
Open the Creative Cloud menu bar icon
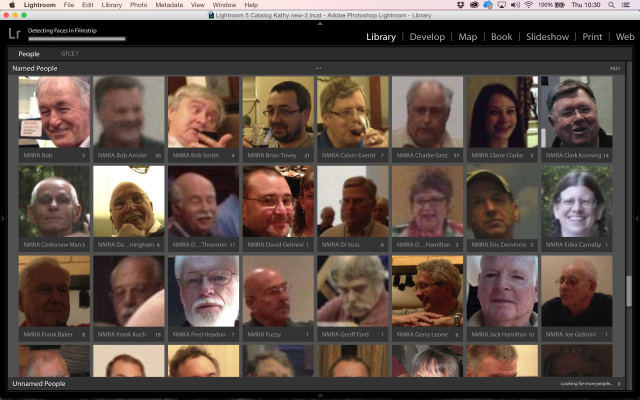[474, 5]
